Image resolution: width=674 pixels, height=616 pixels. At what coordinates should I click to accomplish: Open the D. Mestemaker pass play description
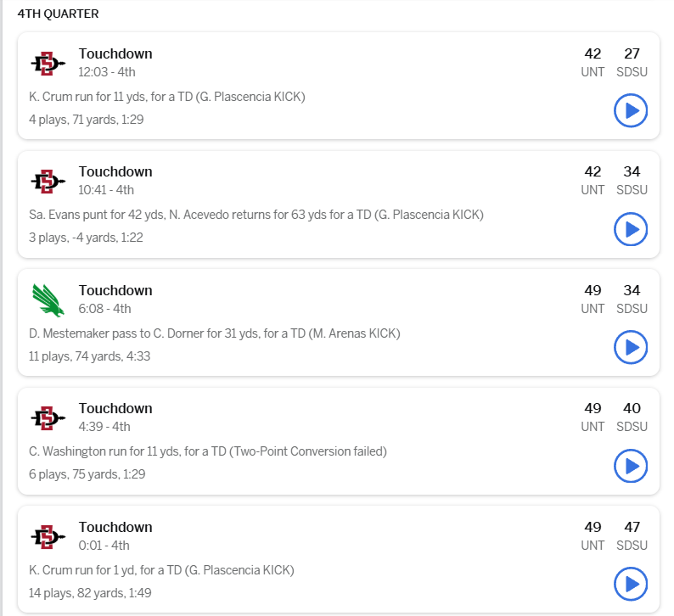(x=214, y=333)
